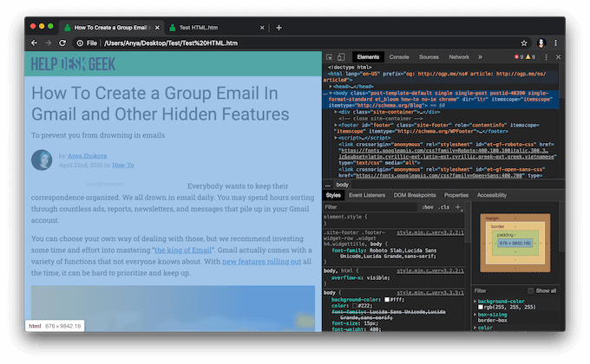Expand the head element node
Image resolution: width=590 pixels, height=364 pixels.
click(x=331, y=87)
